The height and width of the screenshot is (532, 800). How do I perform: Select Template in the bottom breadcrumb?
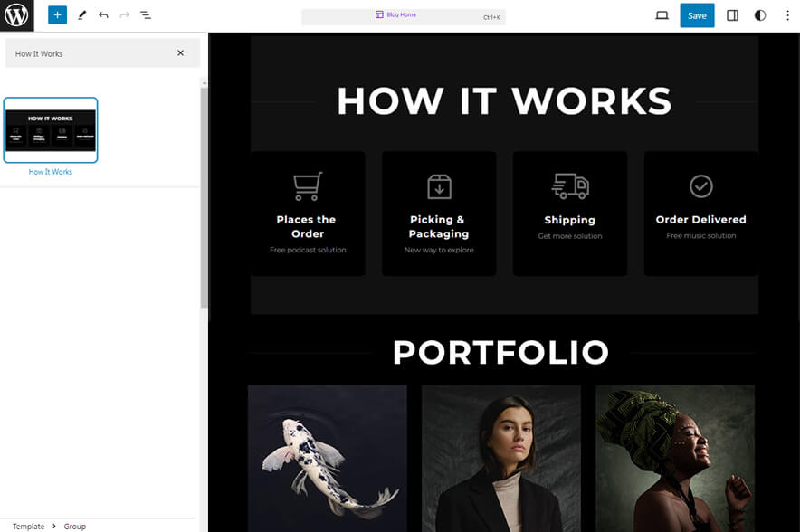pos(27,526)
